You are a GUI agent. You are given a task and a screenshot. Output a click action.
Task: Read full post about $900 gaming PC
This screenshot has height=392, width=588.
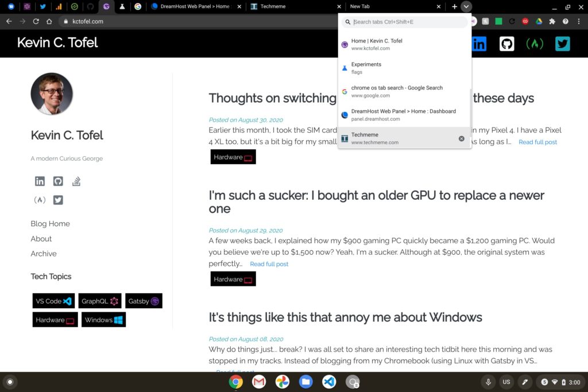pyautogui.click(x=269, y=264)
